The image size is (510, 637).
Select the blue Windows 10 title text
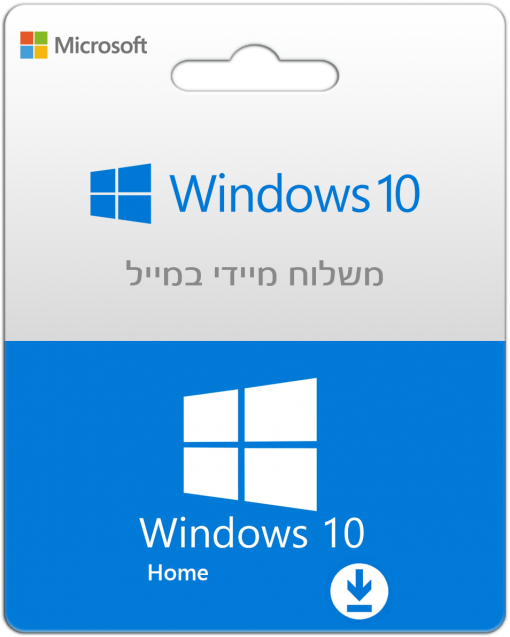295,193
